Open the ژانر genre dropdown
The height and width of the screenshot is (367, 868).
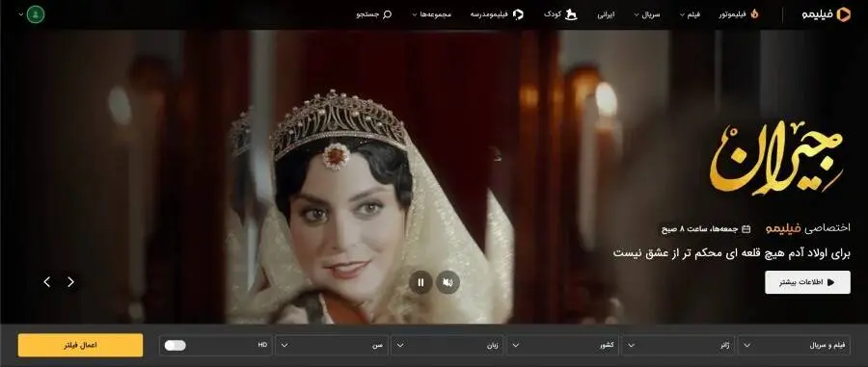click(678, 346)
